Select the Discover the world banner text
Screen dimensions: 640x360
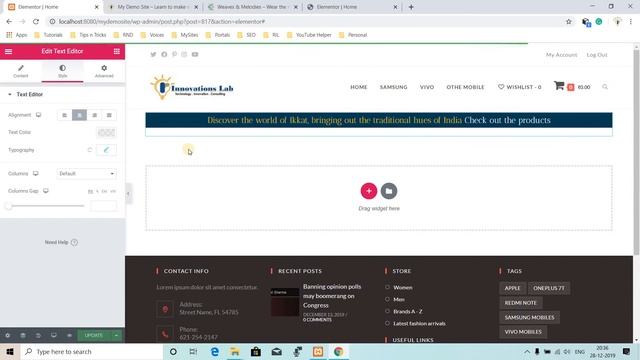point(379,120)
